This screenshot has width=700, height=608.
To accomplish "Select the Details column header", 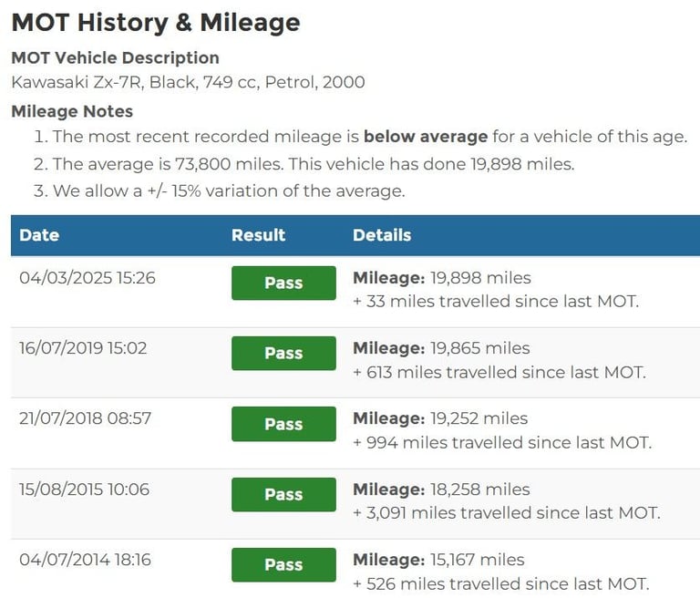I will click(x=382, y=235).
